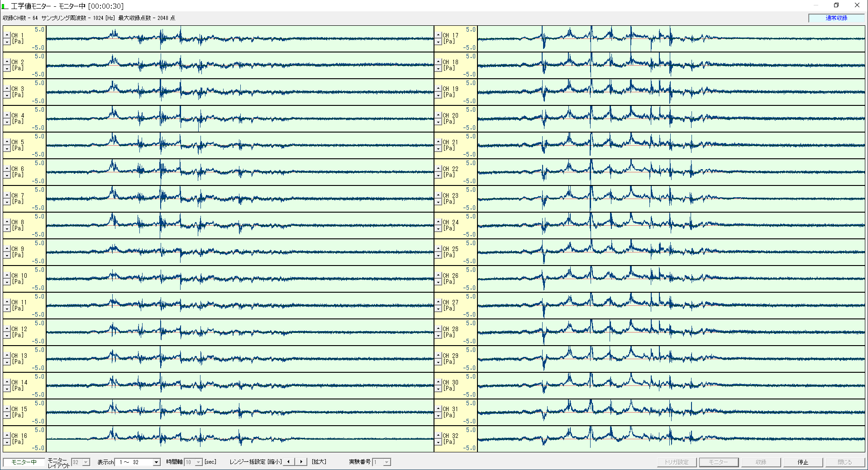Click the up arrow beside CH 19
Image resolution: width=868 pixels, height=470 pixels.
point(438,89)
